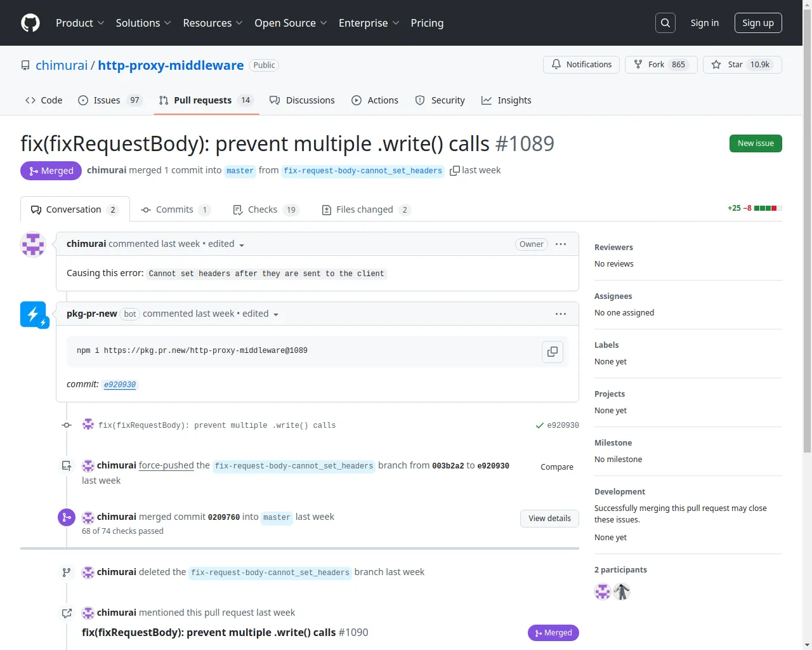Screen dimensions: 812x650
Task: Click the Sign in link
Action: click(705, 23)
